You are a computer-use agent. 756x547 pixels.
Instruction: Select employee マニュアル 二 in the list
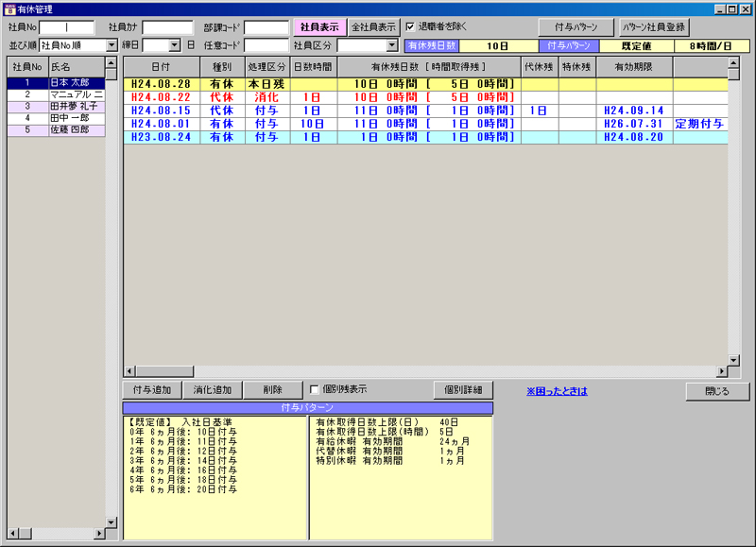point(56,94)
